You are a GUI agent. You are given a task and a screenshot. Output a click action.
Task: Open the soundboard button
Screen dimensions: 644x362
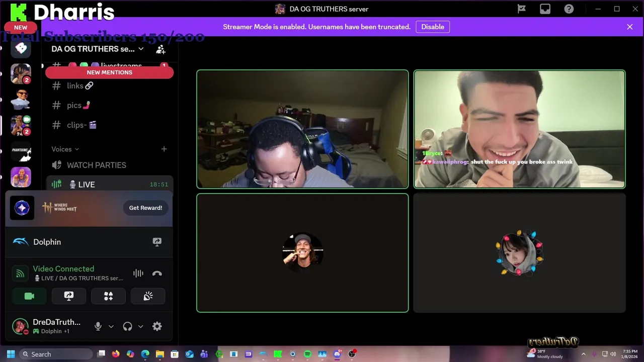tap(148, 296)
